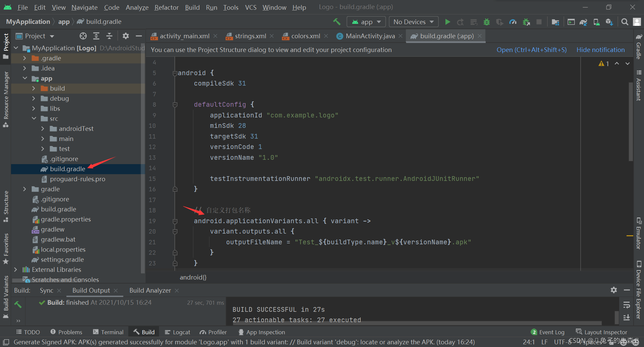
Task: Click the app breadcrumb in navigation bar
Action: 64,22
